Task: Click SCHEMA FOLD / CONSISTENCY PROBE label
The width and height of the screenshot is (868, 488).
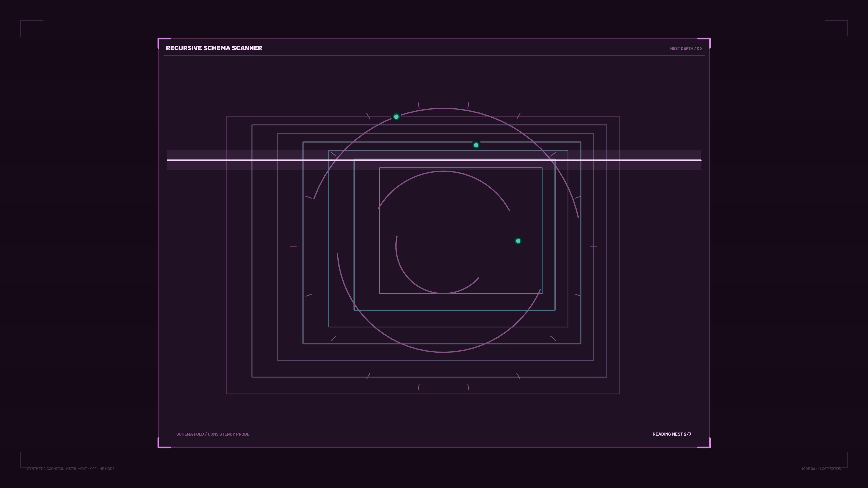Action: pyautogui.click(x=213, y=434)
